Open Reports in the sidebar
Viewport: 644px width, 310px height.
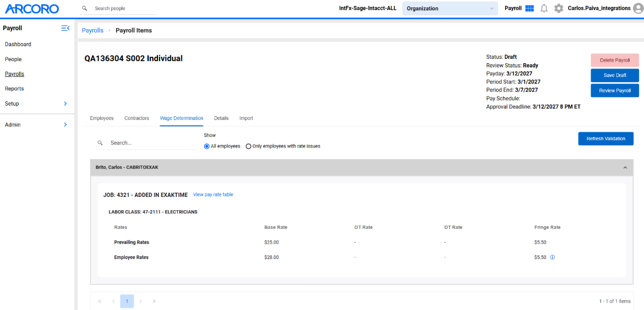(14, 89)
